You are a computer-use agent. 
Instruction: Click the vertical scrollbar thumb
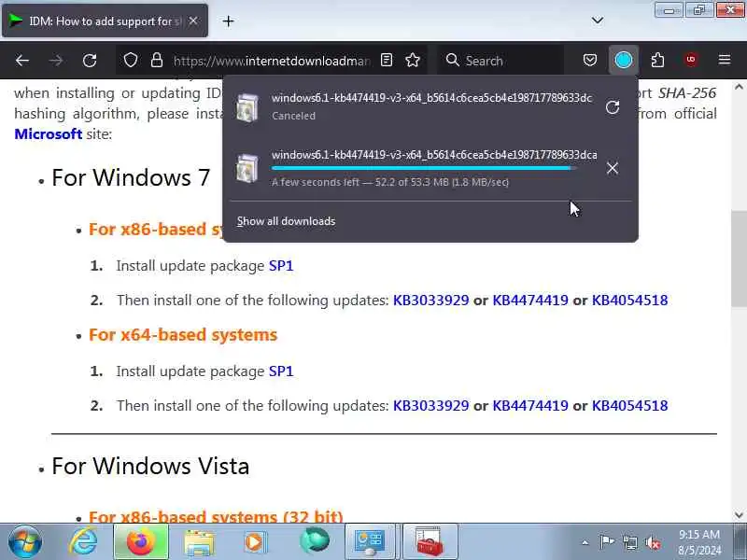[739, 259]
